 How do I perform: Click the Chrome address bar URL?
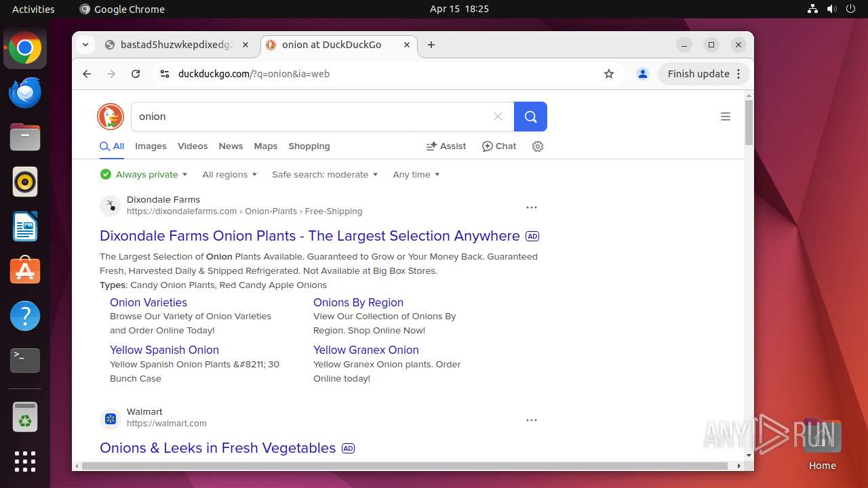tap(254, 74)
